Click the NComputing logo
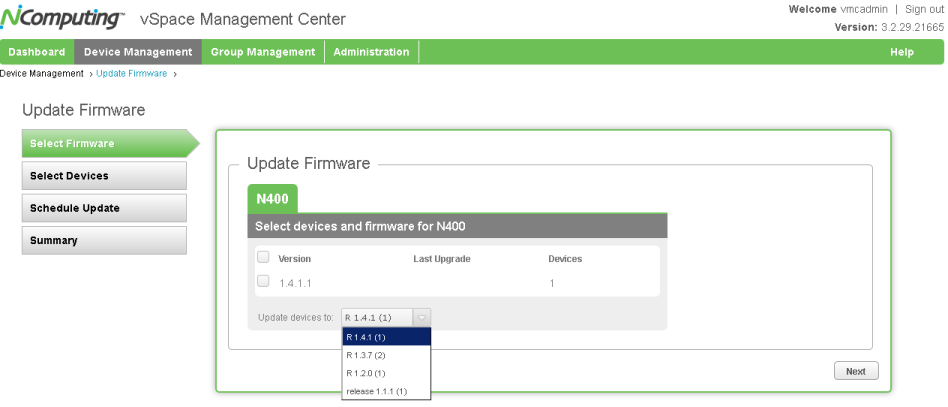Screen dimensions: 948x407 (x=62, y=18)
